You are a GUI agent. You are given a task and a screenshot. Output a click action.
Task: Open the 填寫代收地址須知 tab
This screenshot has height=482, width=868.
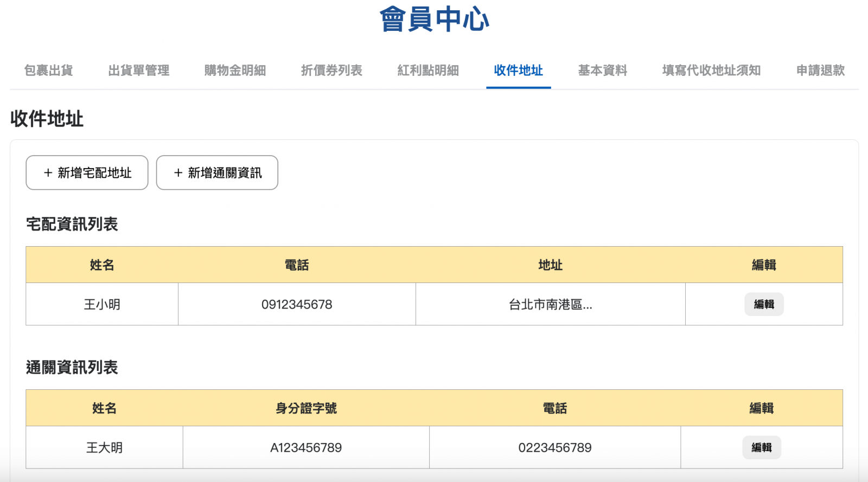click(711, 70)
